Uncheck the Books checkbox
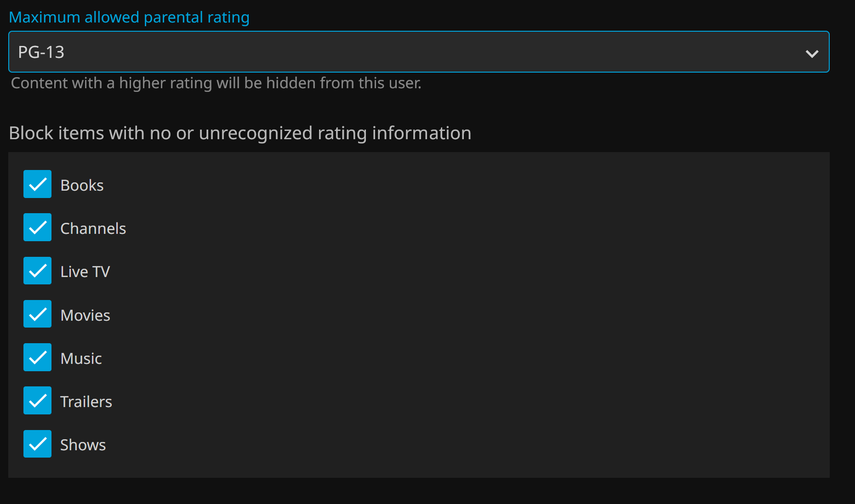The height and width of the screenshot is (504, 855). [x=37, y=184]
